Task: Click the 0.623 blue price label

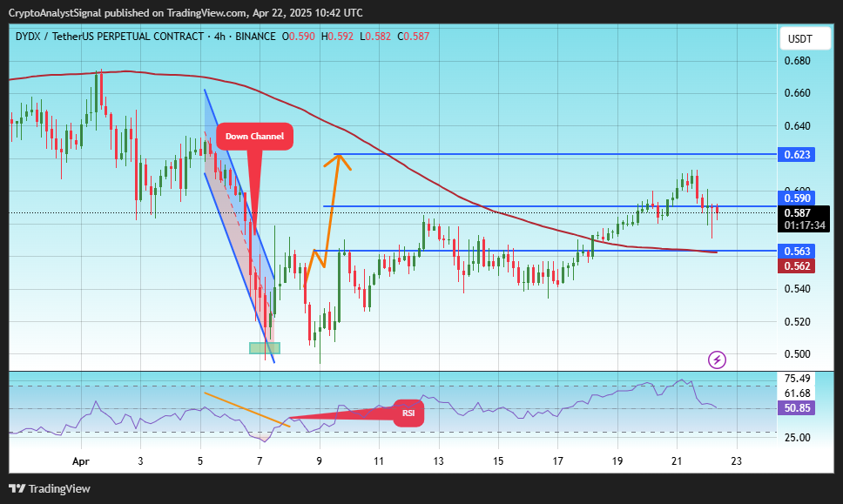Action: tap(797, 155)
